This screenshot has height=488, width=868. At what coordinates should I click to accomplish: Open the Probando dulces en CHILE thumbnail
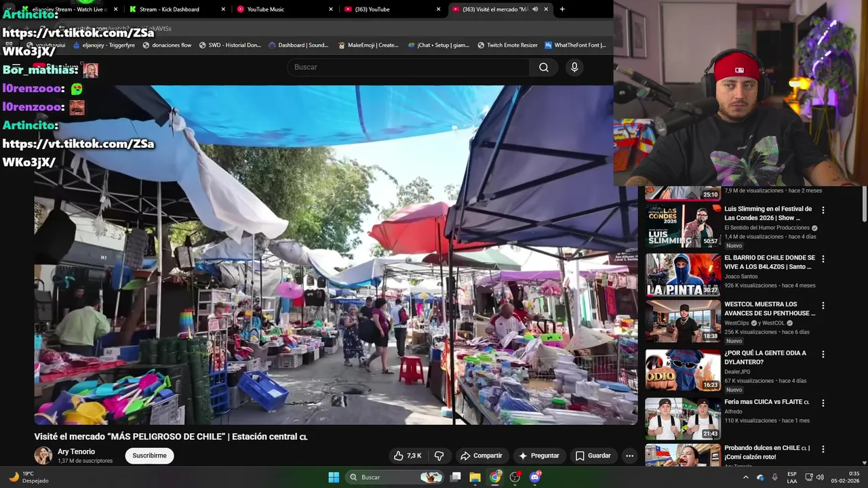coord(683,455)
